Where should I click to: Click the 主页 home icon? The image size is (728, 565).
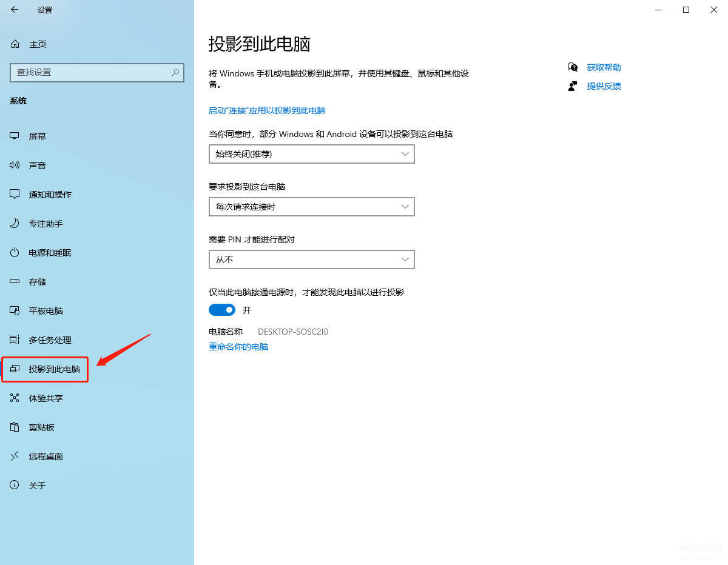tap(15, 44)
